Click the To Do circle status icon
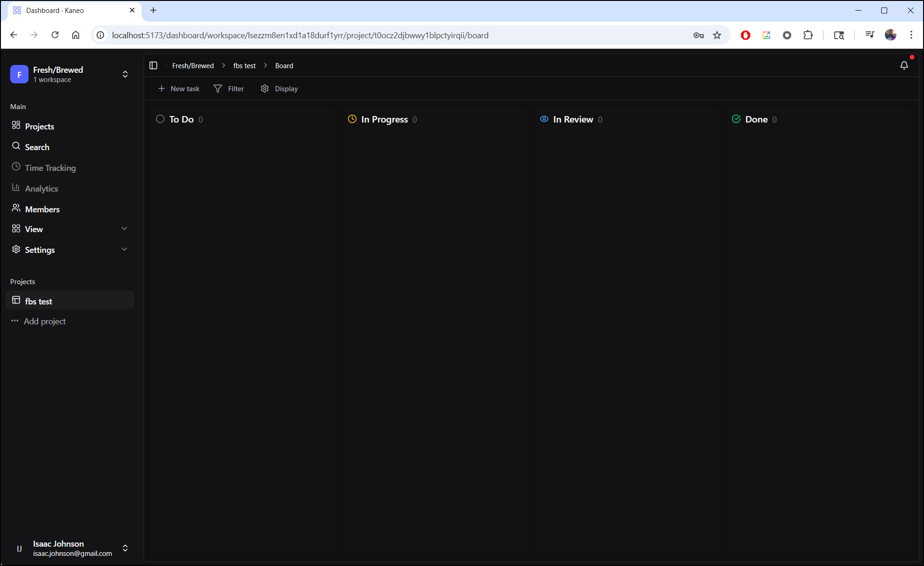The width and height of the screenshot is (924, 566). (x=160, y=119)
